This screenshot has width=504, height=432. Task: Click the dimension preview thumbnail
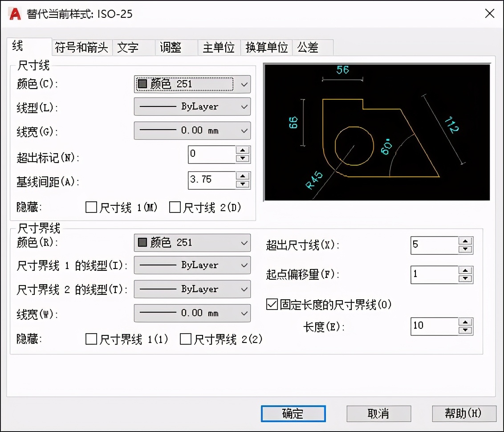pos(377,132)
